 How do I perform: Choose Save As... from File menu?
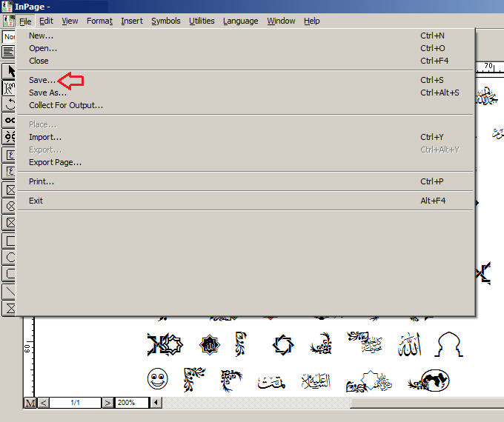pos(47,93)
